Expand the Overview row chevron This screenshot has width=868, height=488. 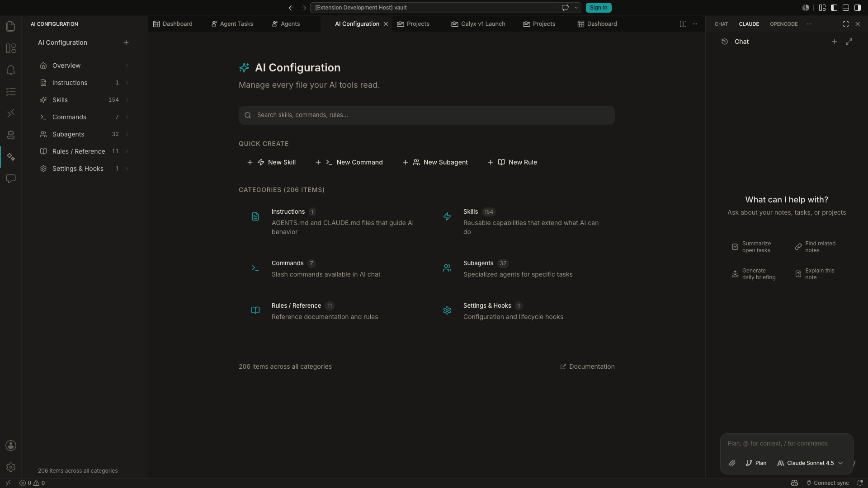tap(127, 66)
